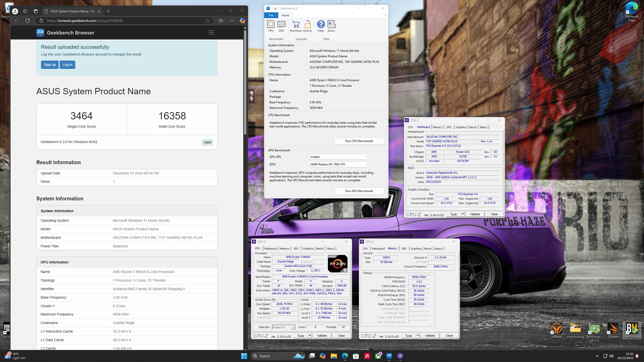Add this page to favorites star
Screen dimensions: 644x362
point(208,21)
